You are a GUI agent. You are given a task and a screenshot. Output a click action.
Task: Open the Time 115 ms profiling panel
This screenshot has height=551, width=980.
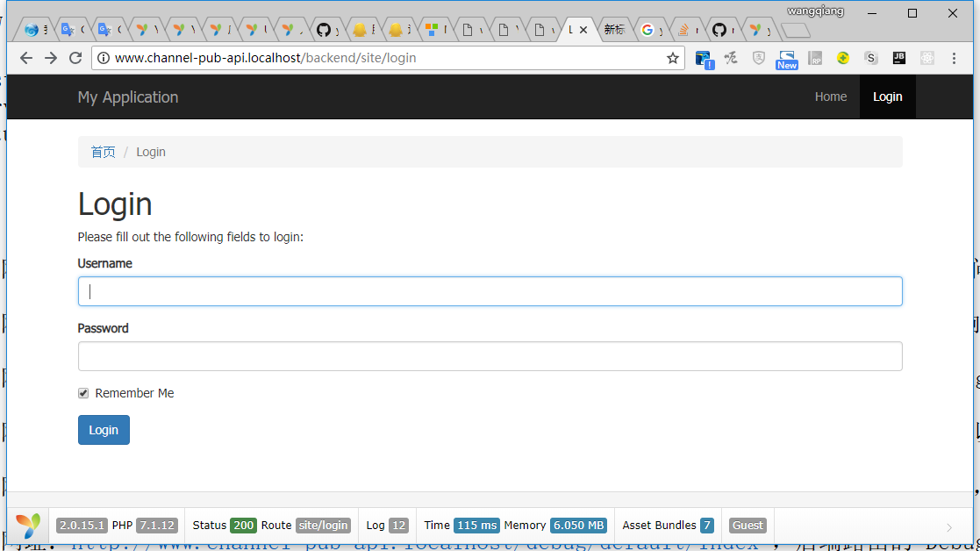tap(461, 526)
